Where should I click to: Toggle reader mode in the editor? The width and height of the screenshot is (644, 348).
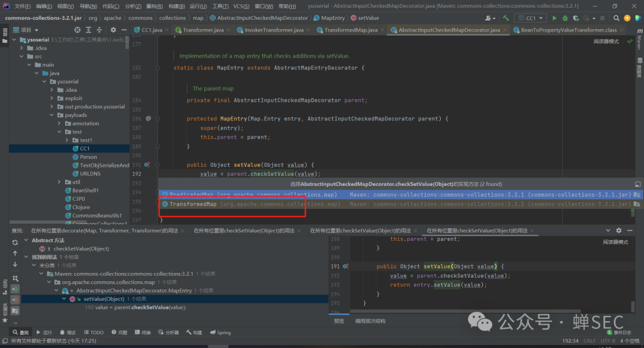(606, 42)
